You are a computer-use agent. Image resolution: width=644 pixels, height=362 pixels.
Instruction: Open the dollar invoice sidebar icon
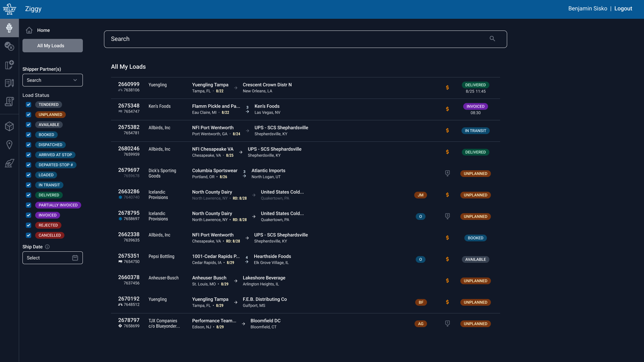pos(9,101)
